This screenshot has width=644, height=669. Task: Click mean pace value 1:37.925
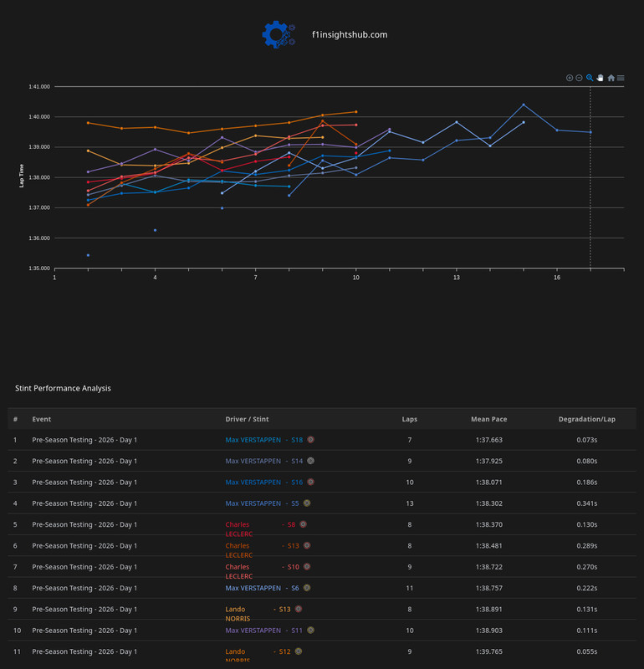pos(489,462)
